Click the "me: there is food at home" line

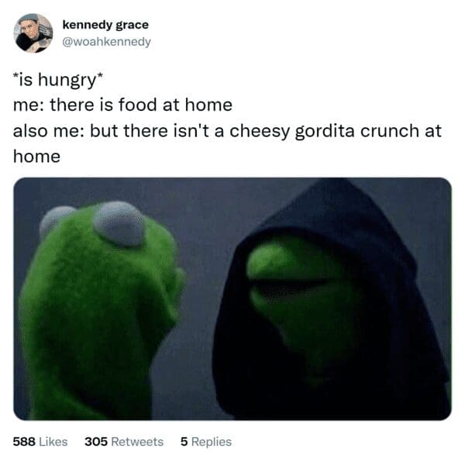coord(122,105)
